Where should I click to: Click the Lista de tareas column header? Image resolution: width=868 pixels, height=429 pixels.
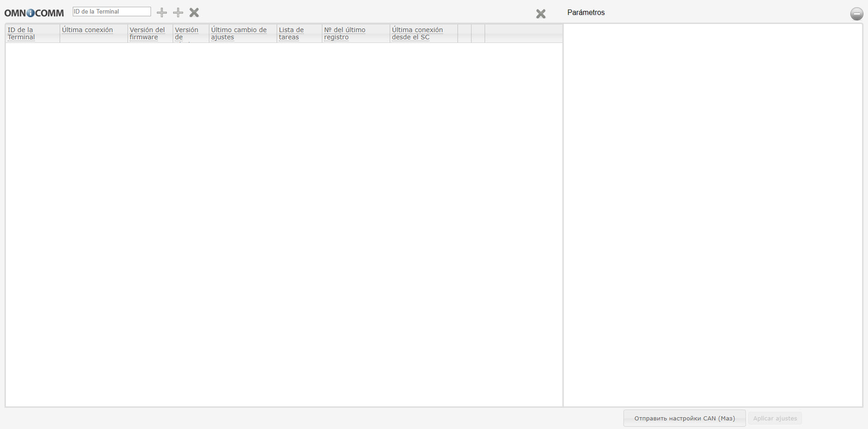click(291, 33)
